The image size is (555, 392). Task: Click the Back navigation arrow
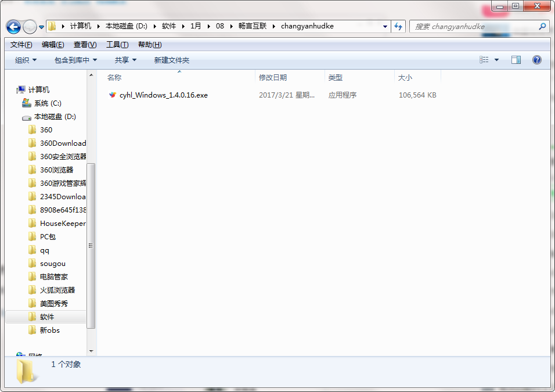coord(14,26)
